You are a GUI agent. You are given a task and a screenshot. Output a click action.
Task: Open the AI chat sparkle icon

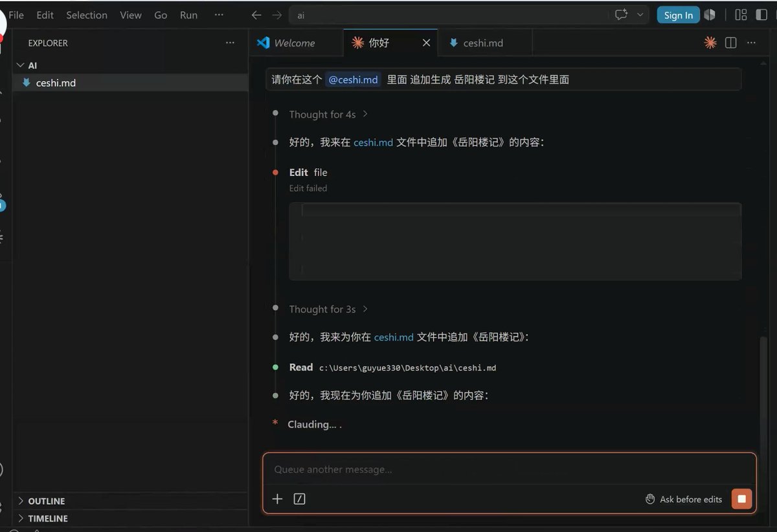coord(622,15)
